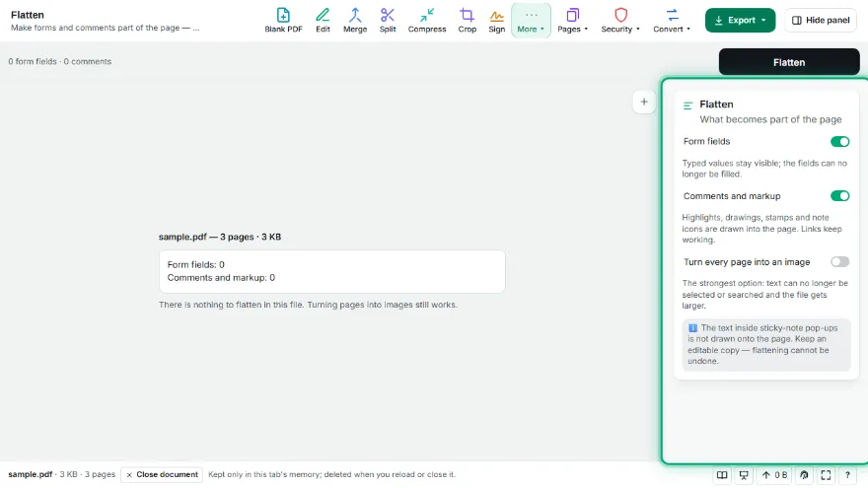This screenshot has height=488, width=868.
Task: Turn off Comments and markup toggle
Action: (839, 196)
